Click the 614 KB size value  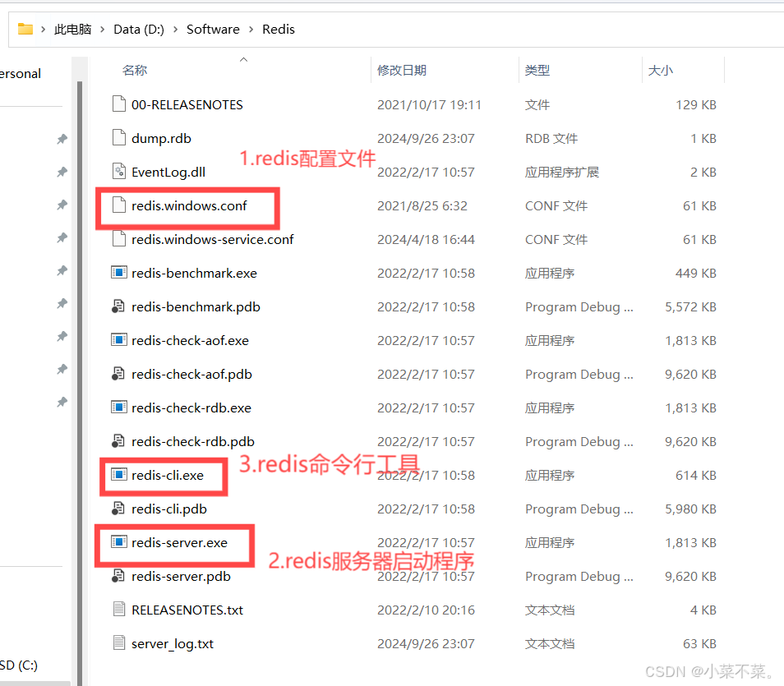tap(696, 475)
